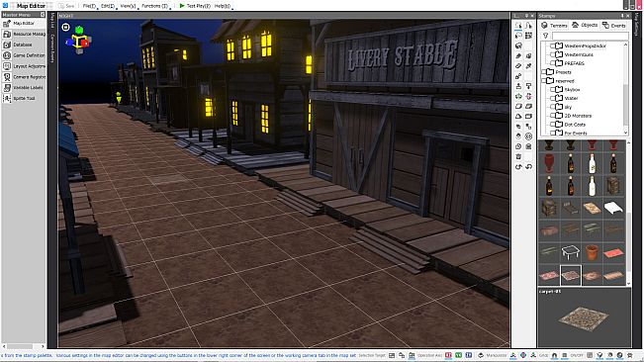Select the eraser tool in tool palette
This screenshot has height=362, width=644.
(518, 65)
